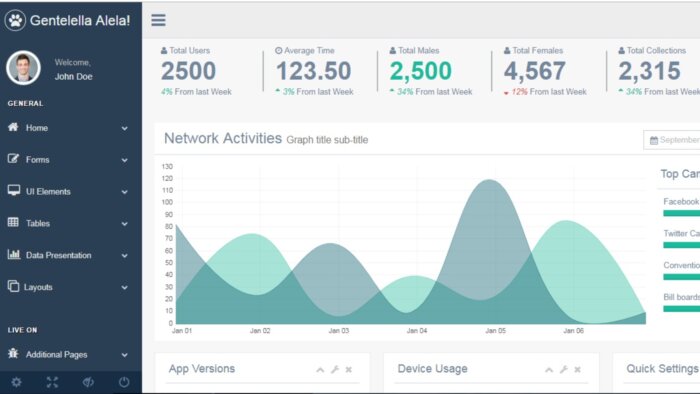Click the eye-slash icon in sidebar footer
700x394 pixels.
pyautogui.click(x=88, y=382)
